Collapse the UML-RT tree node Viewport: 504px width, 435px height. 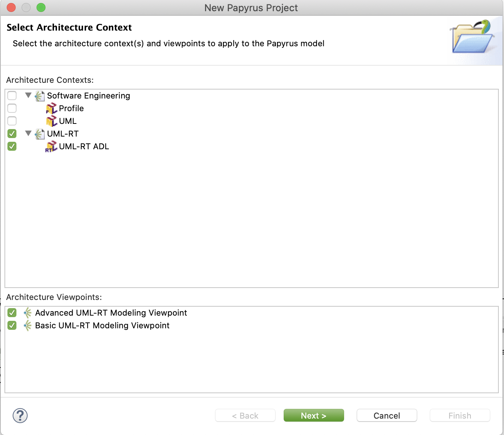click(28, 134)
